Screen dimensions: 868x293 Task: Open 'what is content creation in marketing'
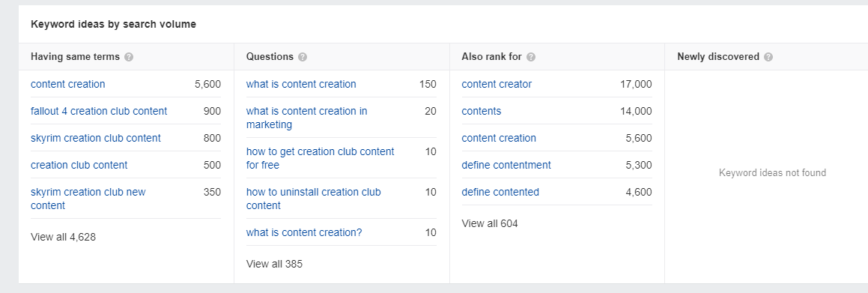point(306,118)
